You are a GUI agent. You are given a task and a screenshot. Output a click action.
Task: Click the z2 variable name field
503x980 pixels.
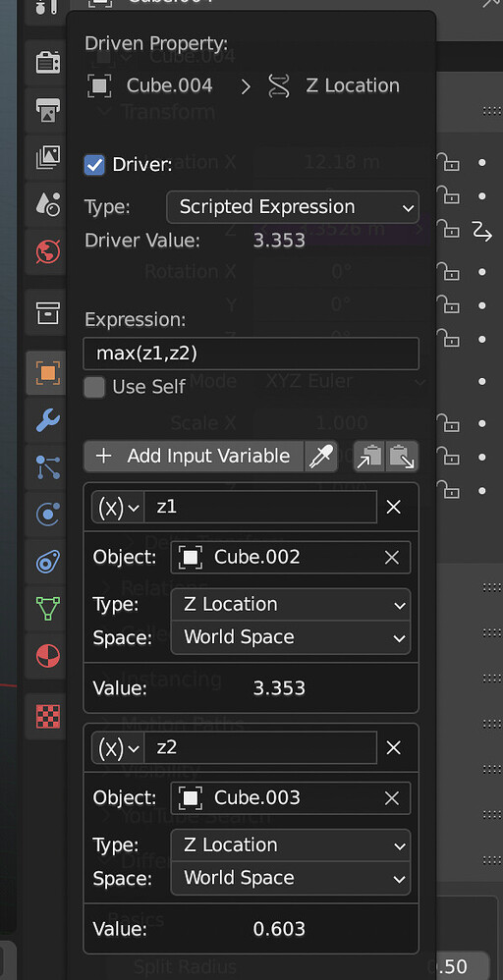[x=260, y=748]
